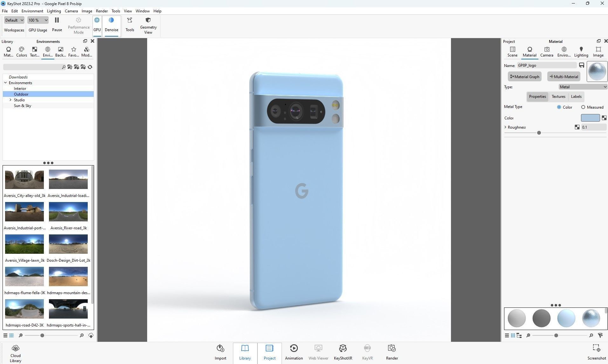The image size is (608, 364).
Task: Open the Animation panel
Action: [294, 352]
